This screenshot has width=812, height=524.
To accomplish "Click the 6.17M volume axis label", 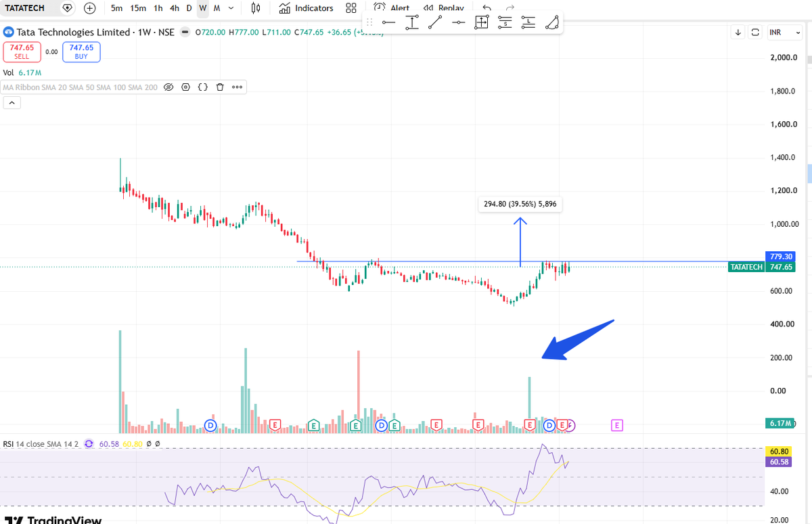I will [781, 423].
